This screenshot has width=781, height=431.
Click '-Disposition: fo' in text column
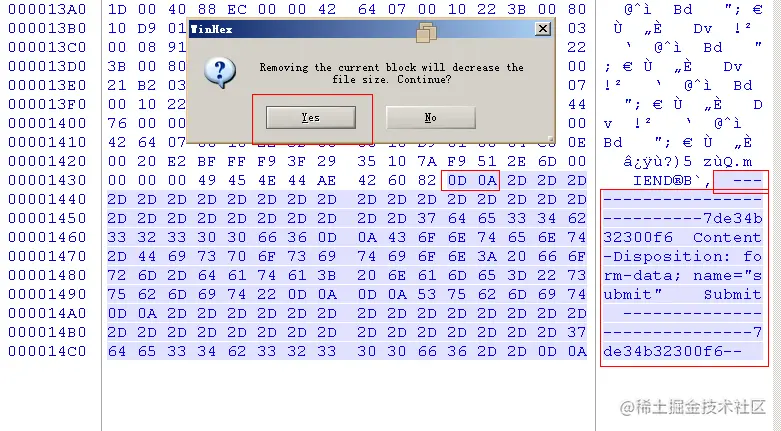[x=682, y=257]
